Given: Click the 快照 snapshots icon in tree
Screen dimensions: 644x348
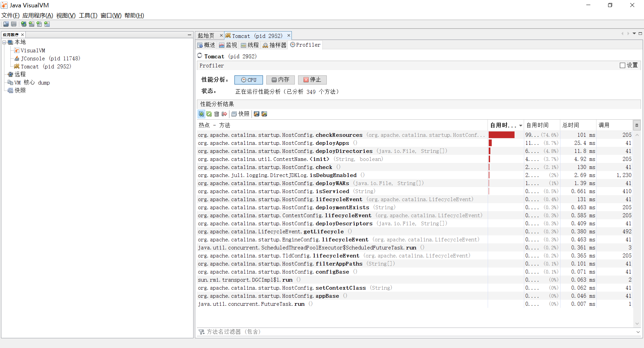Looking at the screenshot, I should (10, 91).
